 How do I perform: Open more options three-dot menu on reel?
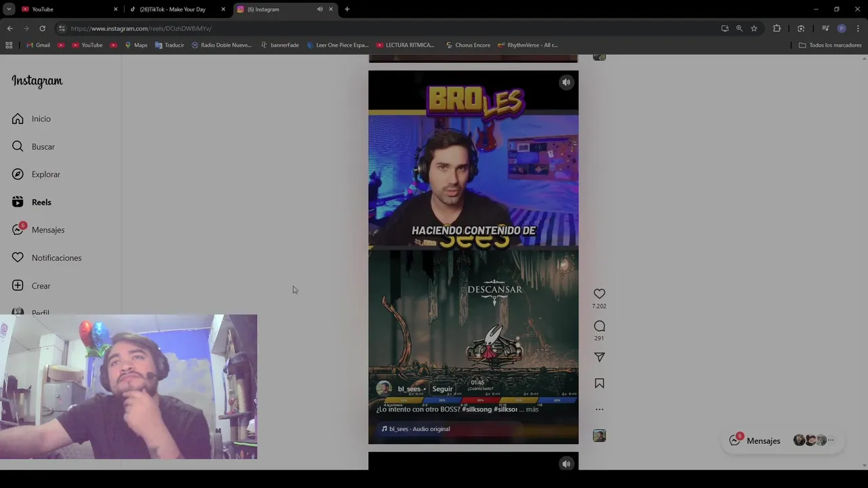[x=599, y=409]
